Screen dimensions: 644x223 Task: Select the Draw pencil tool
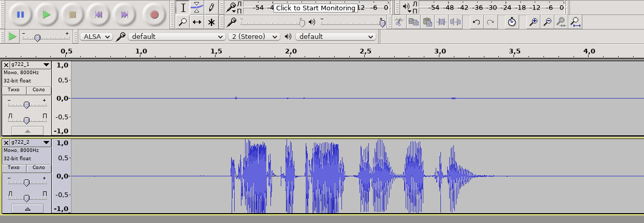pyautogui.click(x=211, y=7)
